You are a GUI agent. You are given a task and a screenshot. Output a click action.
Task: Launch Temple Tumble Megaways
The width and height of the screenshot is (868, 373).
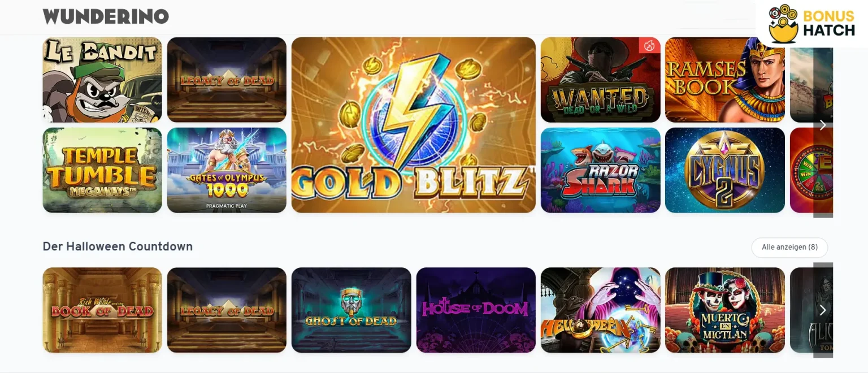[102, 170]
